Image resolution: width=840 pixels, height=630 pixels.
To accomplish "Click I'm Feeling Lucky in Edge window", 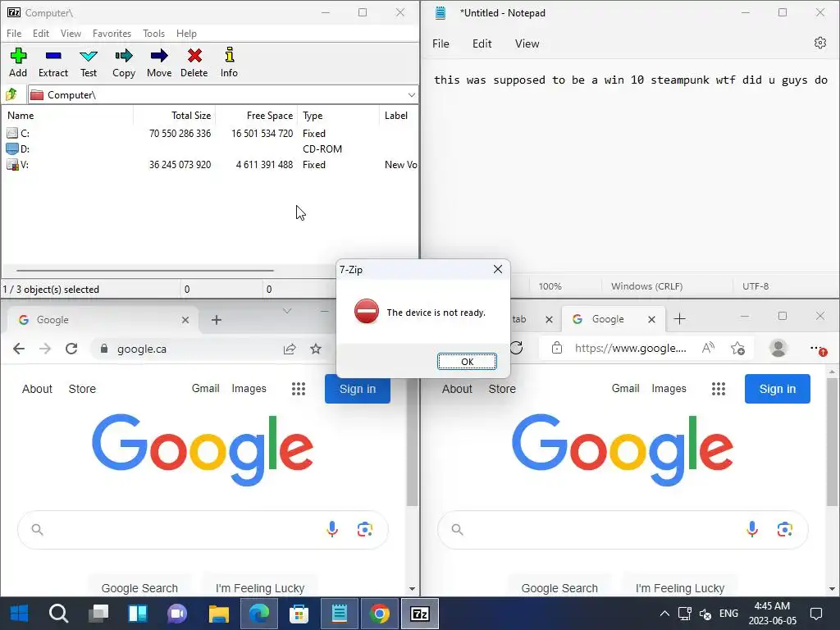I will click(680, 587).
